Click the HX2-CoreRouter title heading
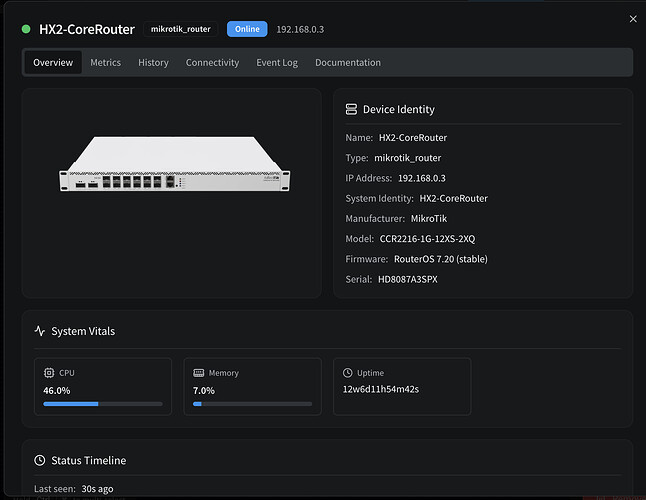The height and width of the screenshot is (500, 646). pyautogui.click(x=87, y=29)
